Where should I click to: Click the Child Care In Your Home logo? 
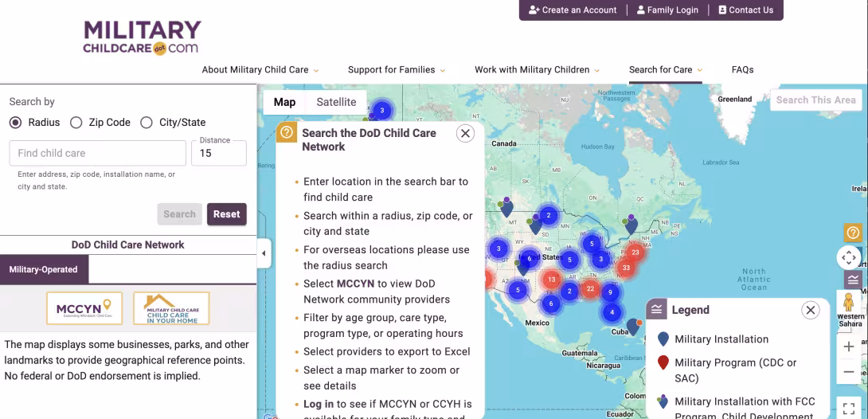click(171, 308)
